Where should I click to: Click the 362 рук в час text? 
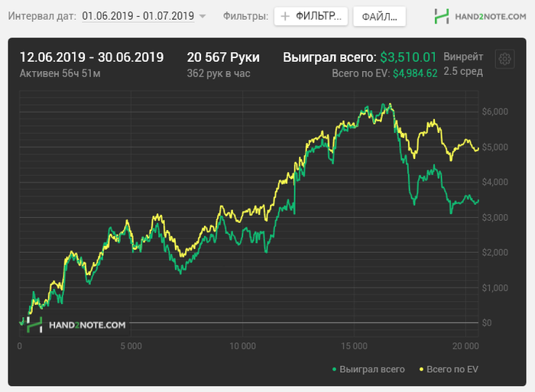(219, 73)
